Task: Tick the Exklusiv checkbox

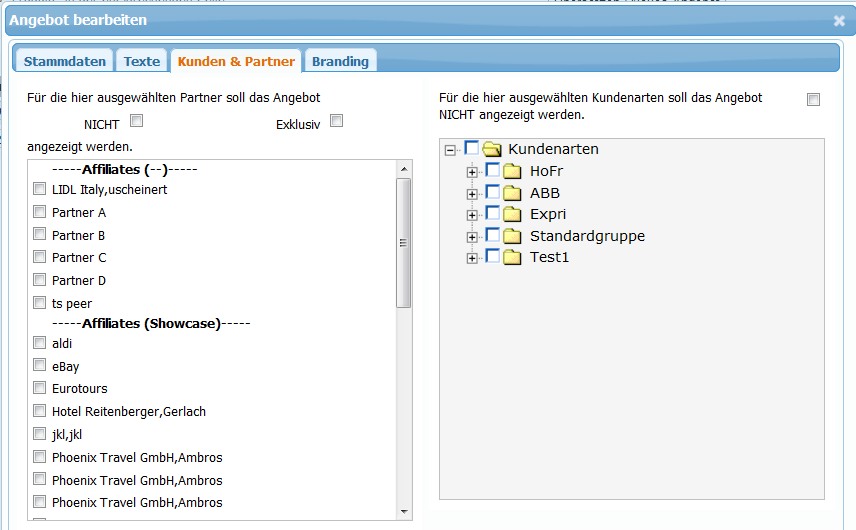Action: coord(337,122)
